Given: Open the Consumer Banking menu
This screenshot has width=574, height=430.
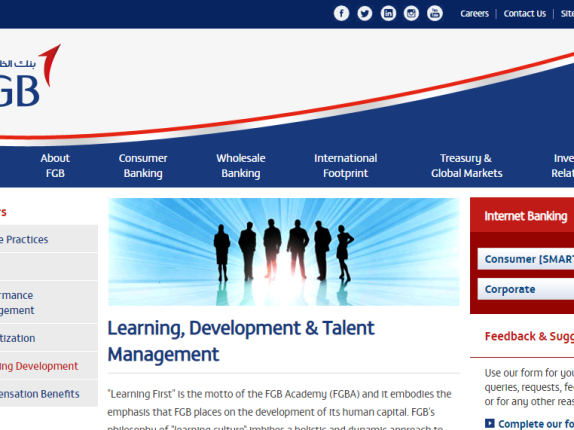Looking at the screenshot, I should 143,166.
